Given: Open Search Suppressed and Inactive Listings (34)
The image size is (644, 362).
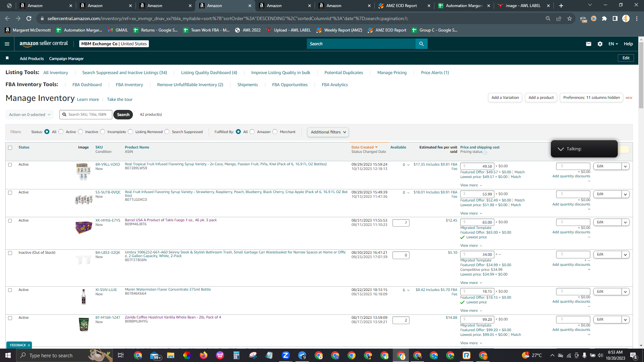Looking at the screenshot, I should tap(124, 73).
